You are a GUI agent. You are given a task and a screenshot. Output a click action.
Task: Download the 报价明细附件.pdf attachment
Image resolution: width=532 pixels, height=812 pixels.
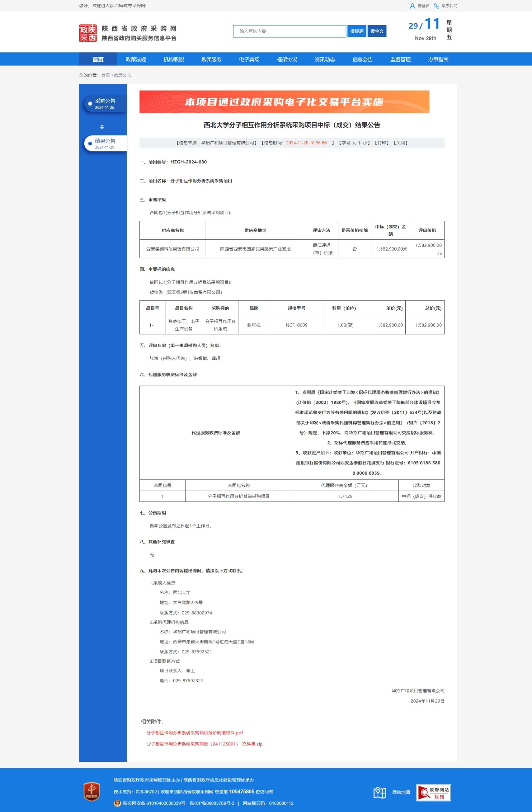tap(194, 732)
